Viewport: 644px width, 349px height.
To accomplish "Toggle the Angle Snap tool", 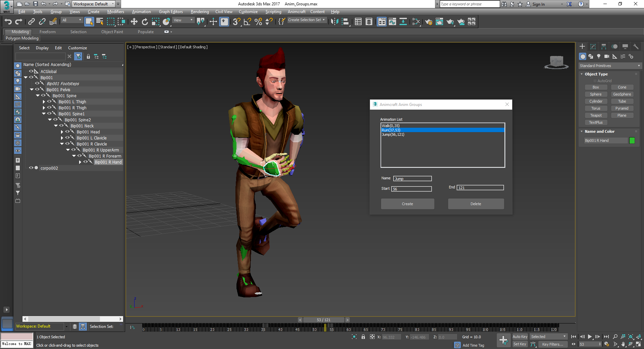I will tap(247, 22).
